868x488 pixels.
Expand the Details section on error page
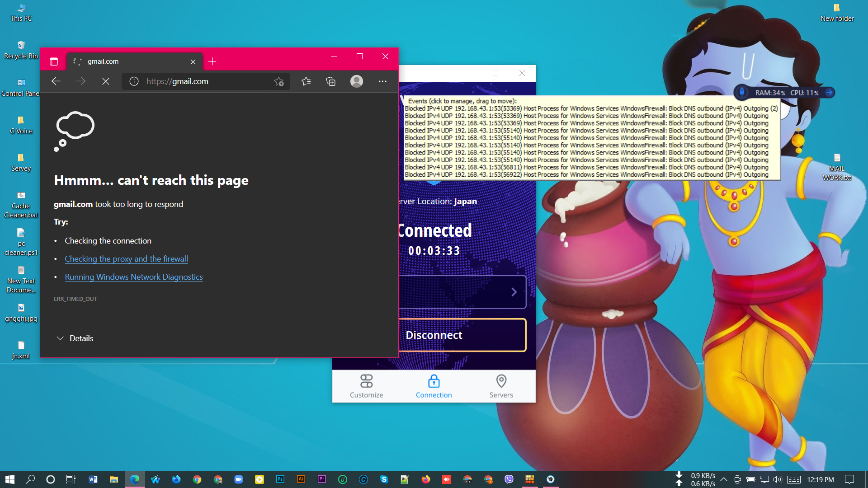pyautogui.click(x=75, y=338)
